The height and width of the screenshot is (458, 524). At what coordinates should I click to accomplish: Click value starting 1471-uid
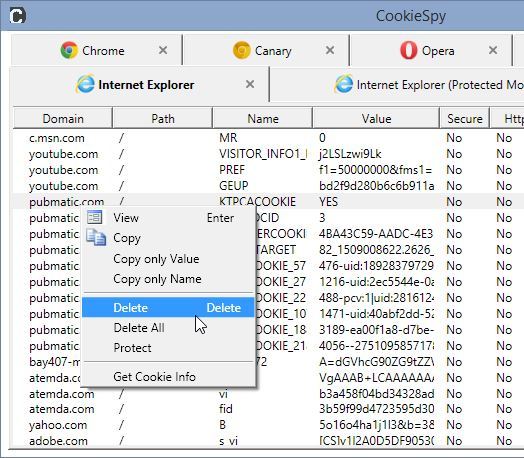click(x=377, y=314)
